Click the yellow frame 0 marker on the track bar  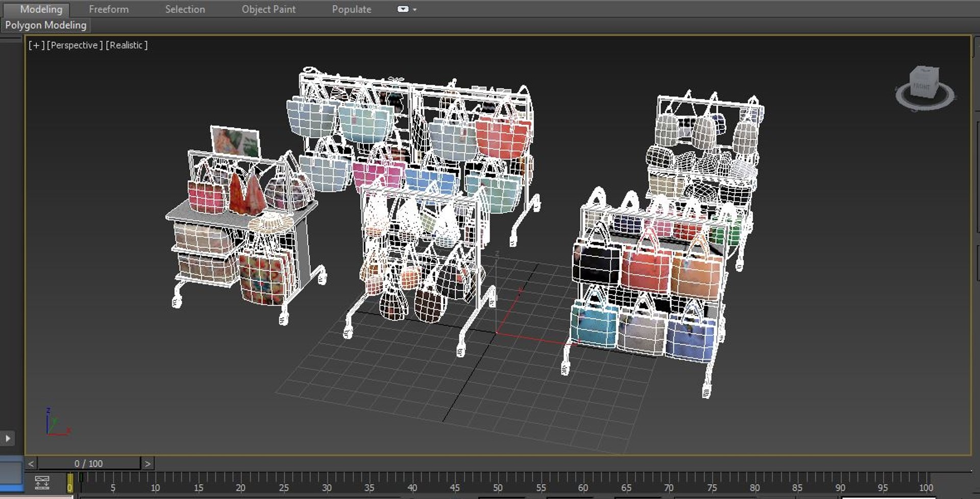click(70, 483)
